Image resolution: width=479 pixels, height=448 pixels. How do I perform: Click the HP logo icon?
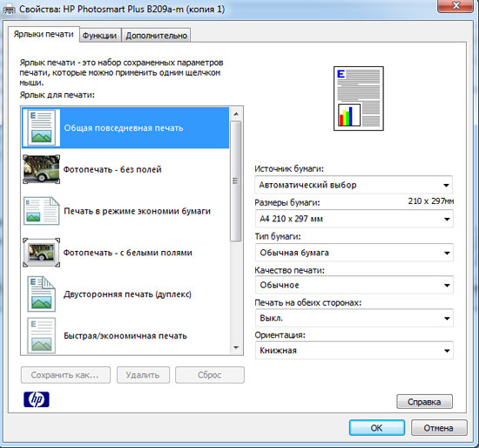tap(37, 399)
